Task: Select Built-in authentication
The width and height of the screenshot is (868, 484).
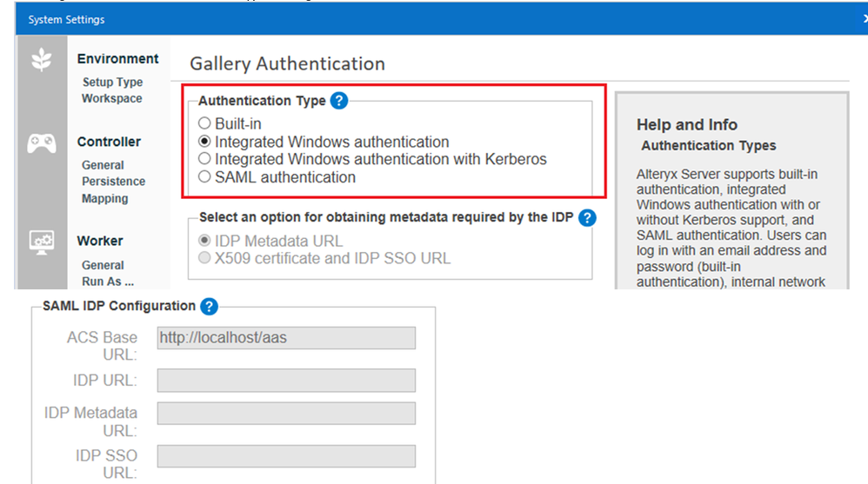Action: pyautogui.click(x=204, y=123)
